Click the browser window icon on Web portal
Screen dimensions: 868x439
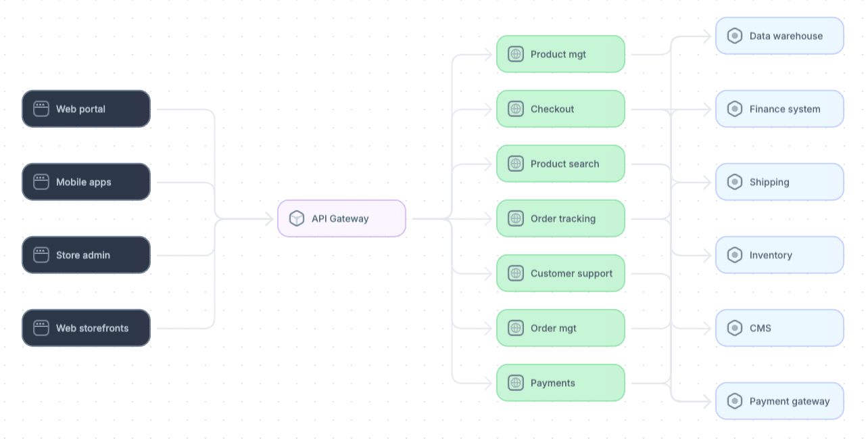click(x=41, y=109)
